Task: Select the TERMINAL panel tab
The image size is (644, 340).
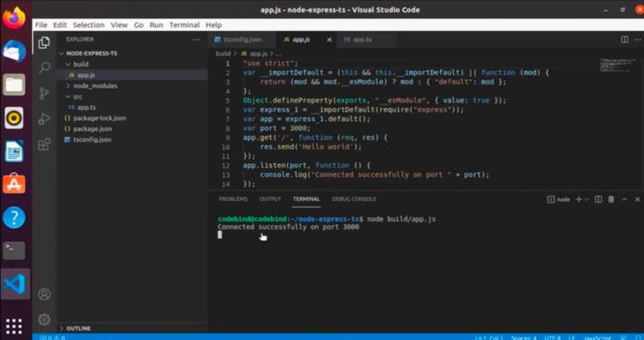Action: pyautogui.click(x=306, y=199)
